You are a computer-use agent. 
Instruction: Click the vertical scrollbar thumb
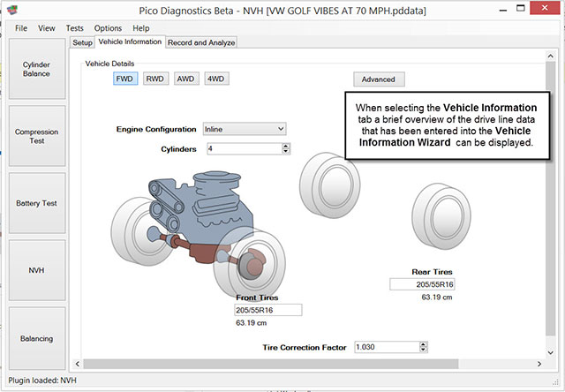click(x=550, y=199)
